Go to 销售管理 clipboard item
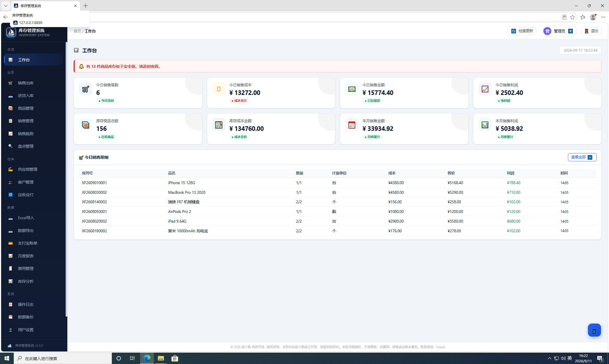 click(x=33, y=121)
